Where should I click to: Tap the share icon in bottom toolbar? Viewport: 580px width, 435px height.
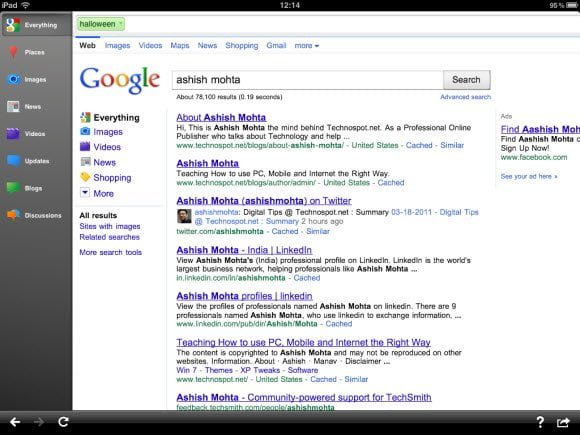(563, 422)
